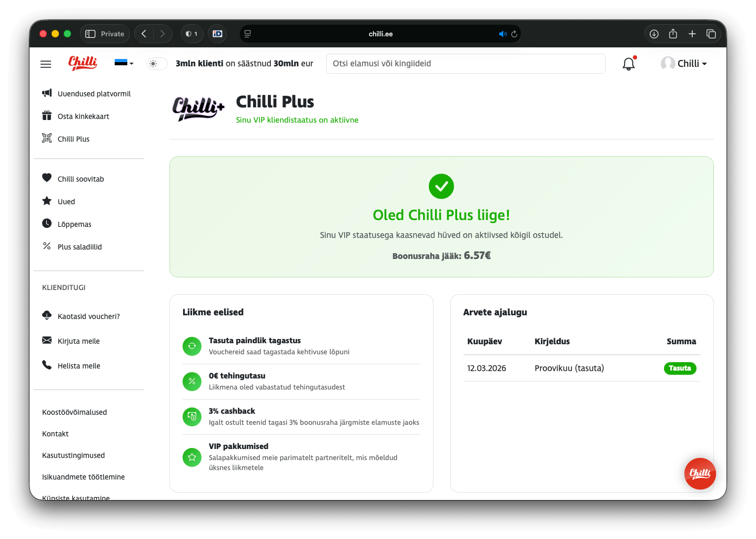Click the Chilli logo in header
756x539 pixels.
pyautogui.click(x=83, y=63)
